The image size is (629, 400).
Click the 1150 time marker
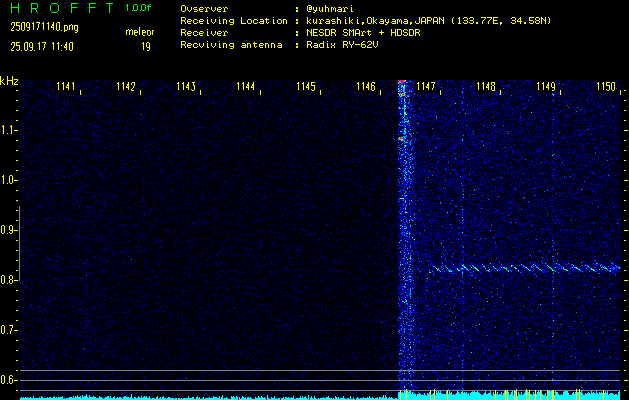pyautogui.click(x=606, y=87)
